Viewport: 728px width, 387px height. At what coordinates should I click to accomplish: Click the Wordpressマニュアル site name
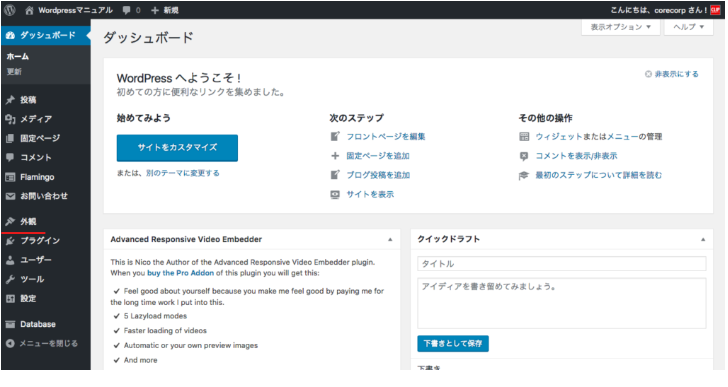(75, 10)
